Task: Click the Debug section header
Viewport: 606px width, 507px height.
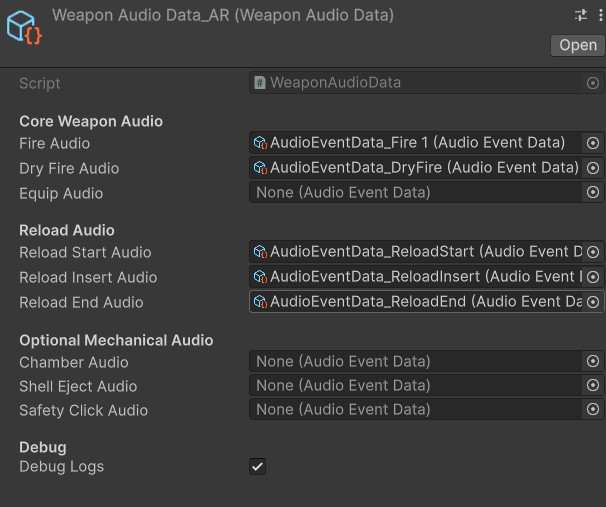Action: point(43,447)
